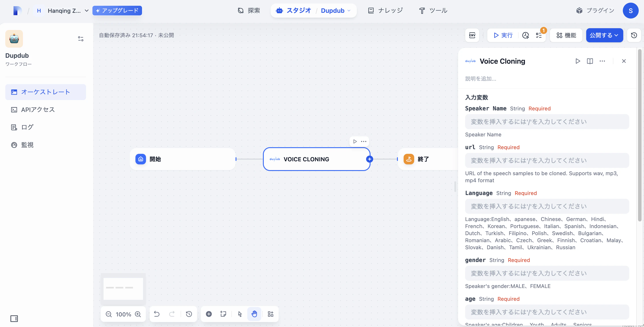This screenshot has height=327, width=644.
Task: Select the VOICE CLONING node
Action: pyautogui.click(x=316, y=159)
